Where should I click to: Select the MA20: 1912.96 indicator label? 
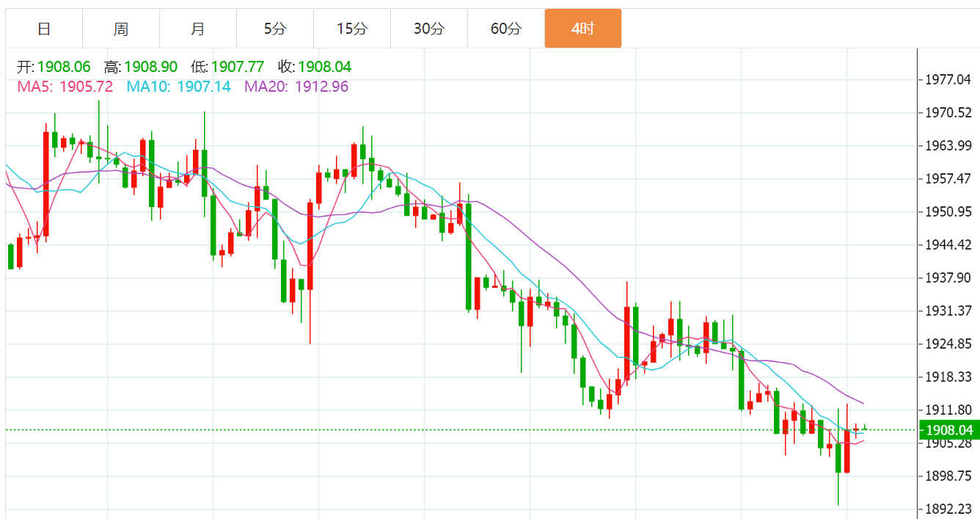point(296,87)
